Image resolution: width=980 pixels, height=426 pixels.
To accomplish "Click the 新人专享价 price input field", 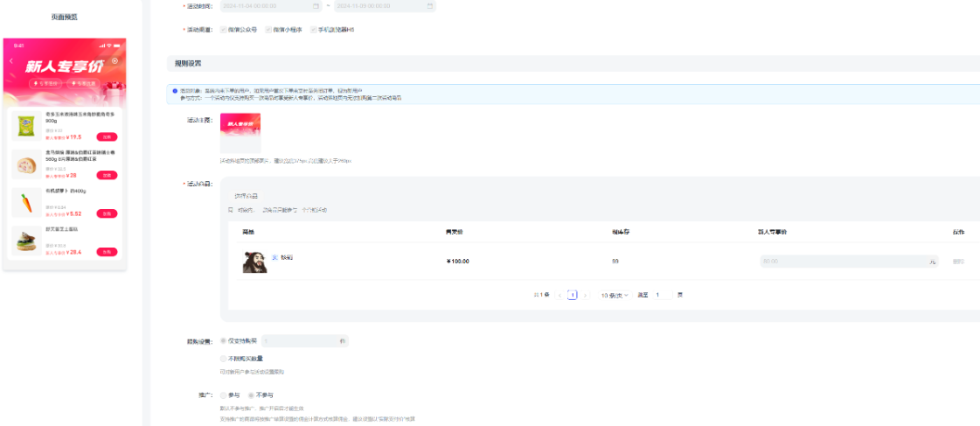I will coord(844,261).
